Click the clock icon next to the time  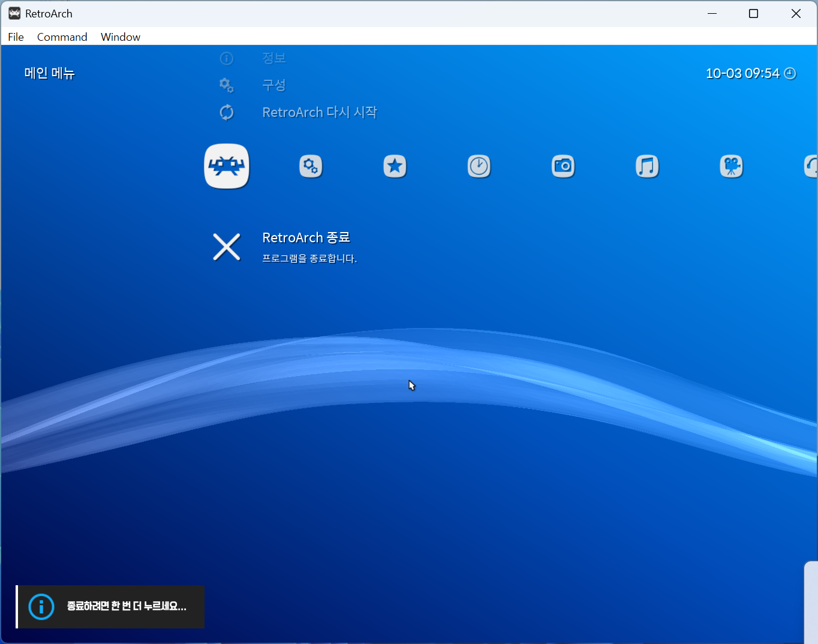click(790, 73)
